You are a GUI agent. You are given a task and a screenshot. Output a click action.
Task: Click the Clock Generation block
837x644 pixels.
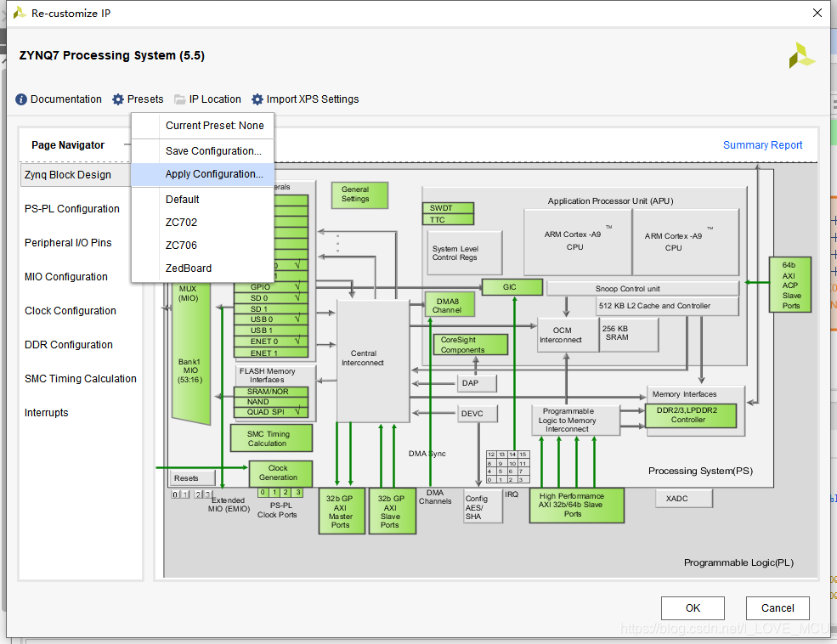pos(280,472)
